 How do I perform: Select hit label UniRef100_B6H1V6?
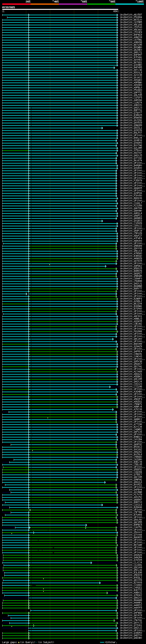point(131,198)
